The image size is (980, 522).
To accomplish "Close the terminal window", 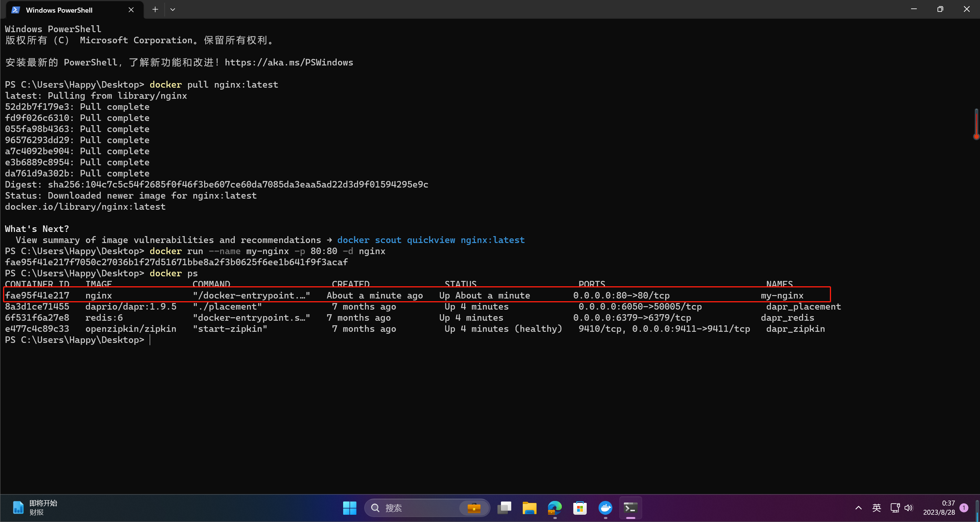I will [967, 9].
